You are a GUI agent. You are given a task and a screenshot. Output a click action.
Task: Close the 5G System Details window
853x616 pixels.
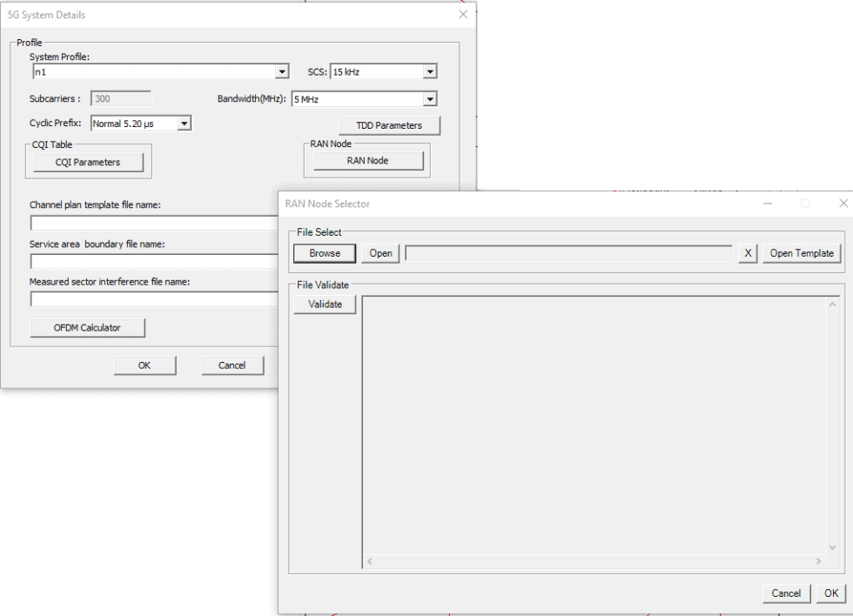[x=462, y=15]
